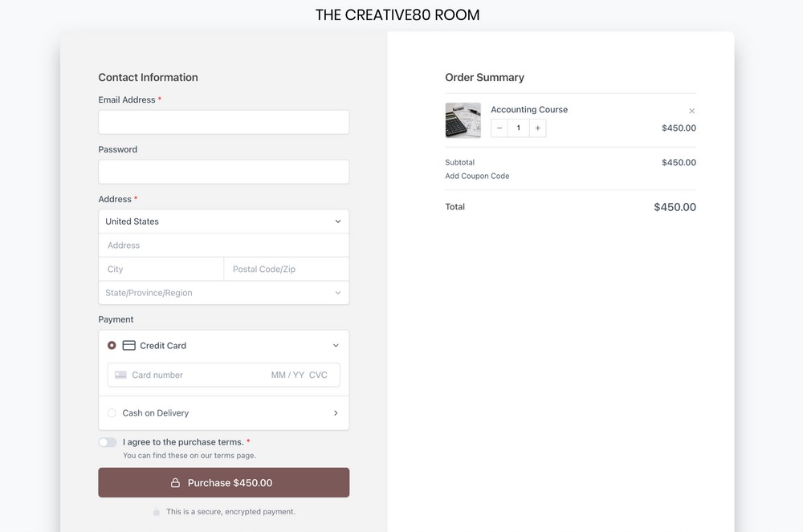Select the Cash on Delivery radio button
The width and height of the screenshot is (803, 532).
click(112, 412)
